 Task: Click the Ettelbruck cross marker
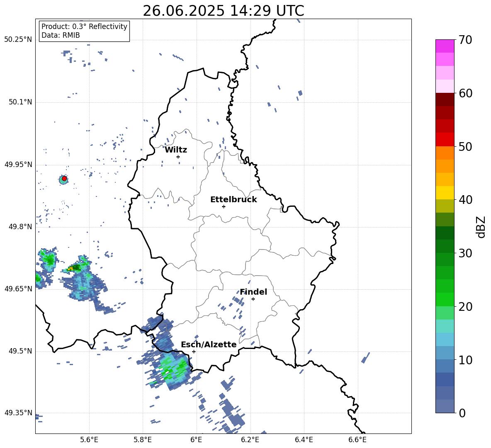[224, 206]
